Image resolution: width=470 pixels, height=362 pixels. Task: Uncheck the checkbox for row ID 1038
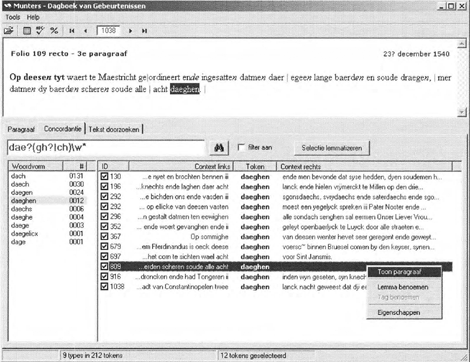pos(104,286)
